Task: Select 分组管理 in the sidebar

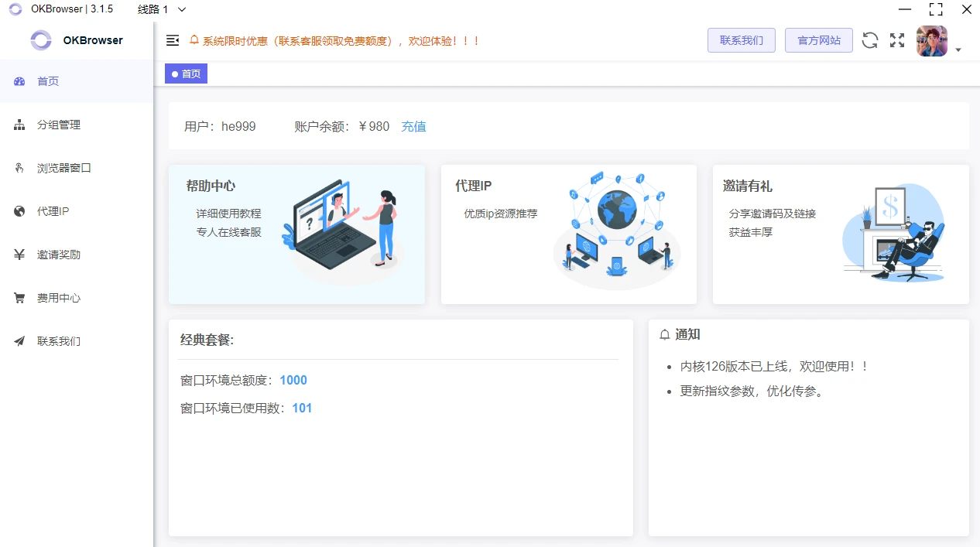Action: 58,124
